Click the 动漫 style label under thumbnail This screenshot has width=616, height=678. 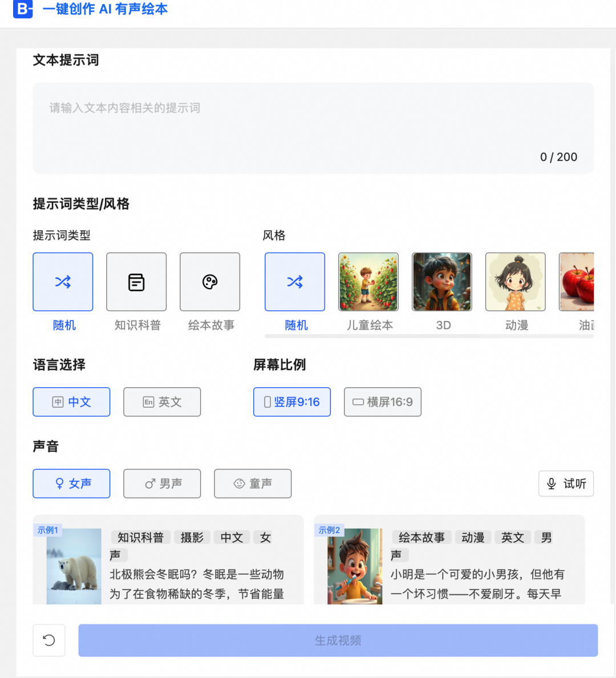click(517, 325)
